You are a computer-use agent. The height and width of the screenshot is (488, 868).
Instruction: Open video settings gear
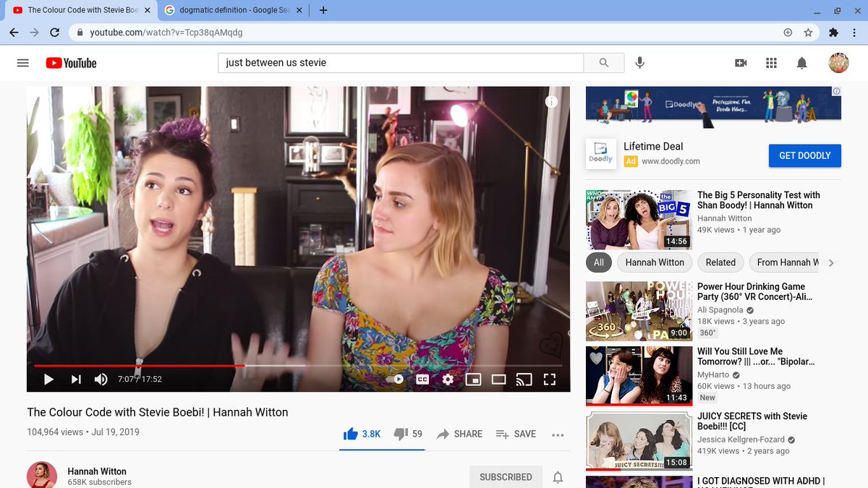tap(448, 379)
